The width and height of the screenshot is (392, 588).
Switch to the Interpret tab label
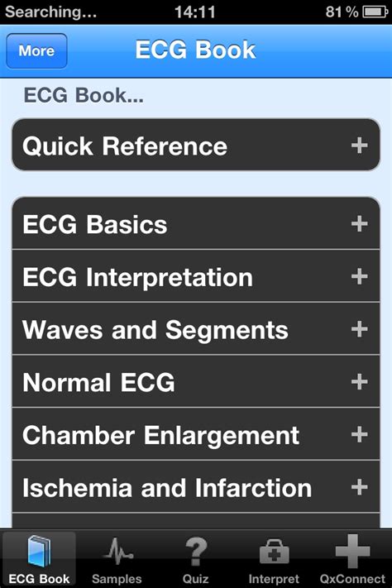pyautogui.click(x=274, y=579)
